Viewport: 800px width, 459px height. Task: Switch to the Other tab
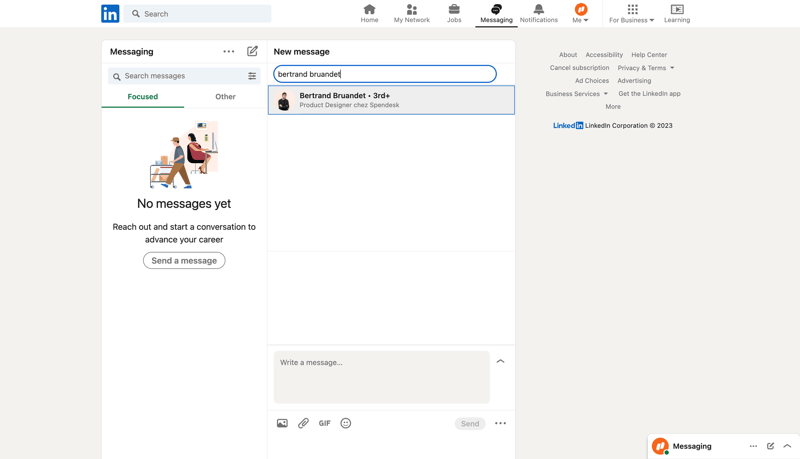click(x=226, y=96)
